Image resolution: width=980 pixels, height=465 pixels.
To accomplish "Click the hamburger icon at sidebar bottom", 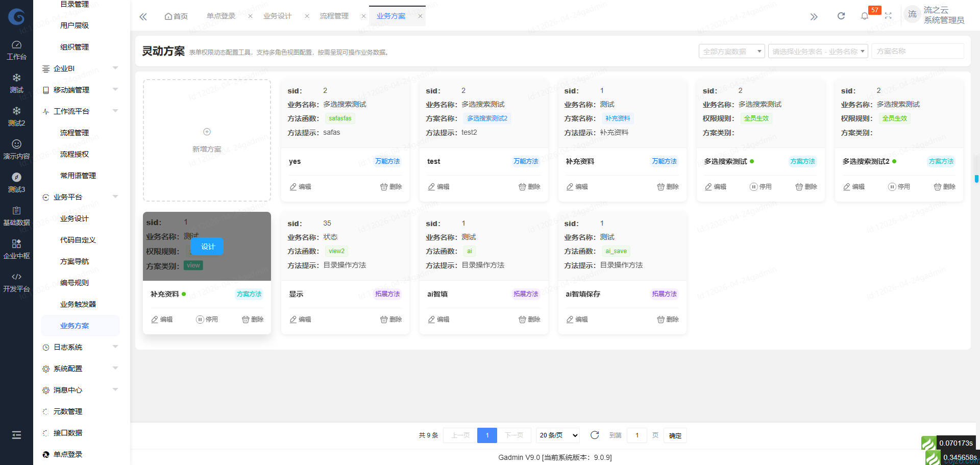I will [x=16, y=435].
